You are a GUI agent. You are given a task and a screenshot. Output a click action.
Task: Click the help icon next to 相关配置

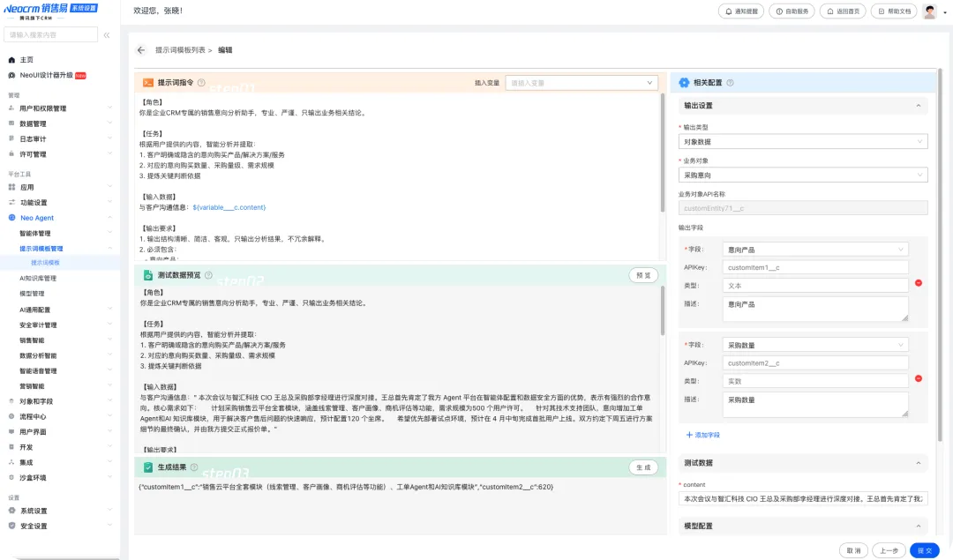click(730, 83)
